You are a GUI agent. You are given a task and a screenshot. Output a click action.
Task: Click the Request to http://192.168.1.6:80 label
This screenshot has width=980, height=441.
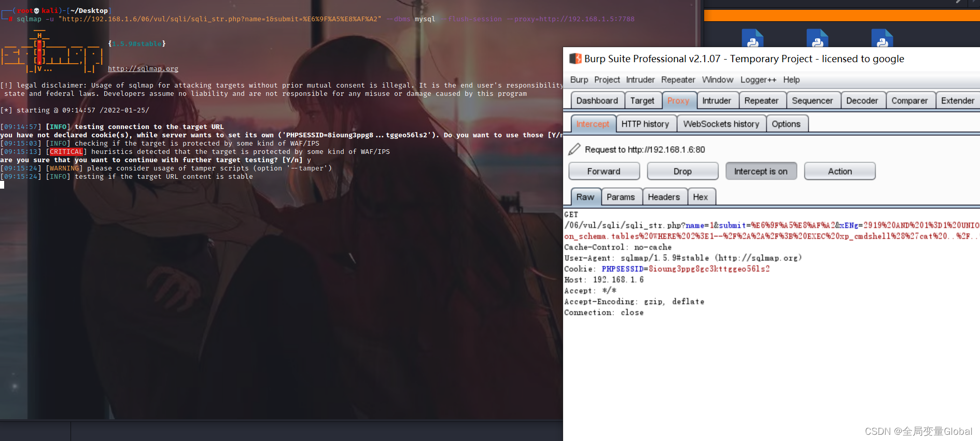click(645, 150)
